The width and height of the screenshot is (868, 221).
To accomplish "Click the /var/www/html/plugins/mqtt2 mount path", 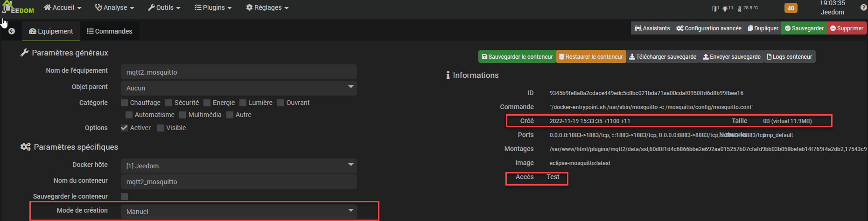I will (x=708, y=149).
